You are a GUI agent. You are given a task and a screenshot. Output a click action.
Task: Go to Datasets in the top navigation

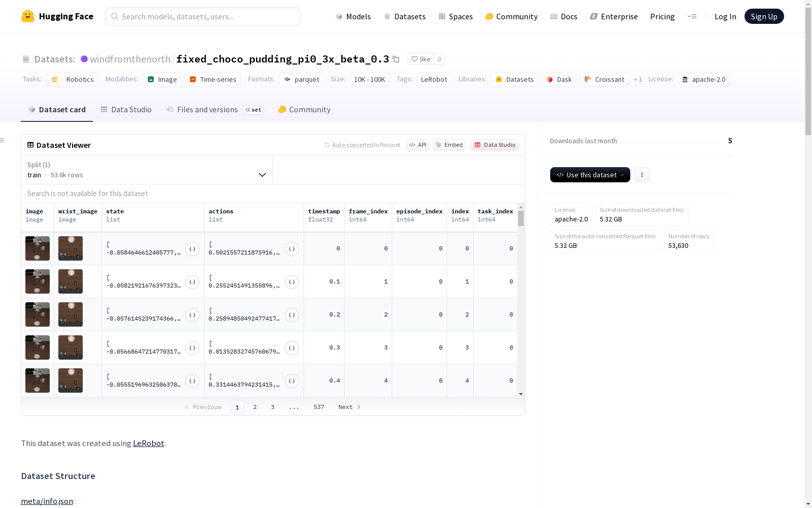pos(404,16)
